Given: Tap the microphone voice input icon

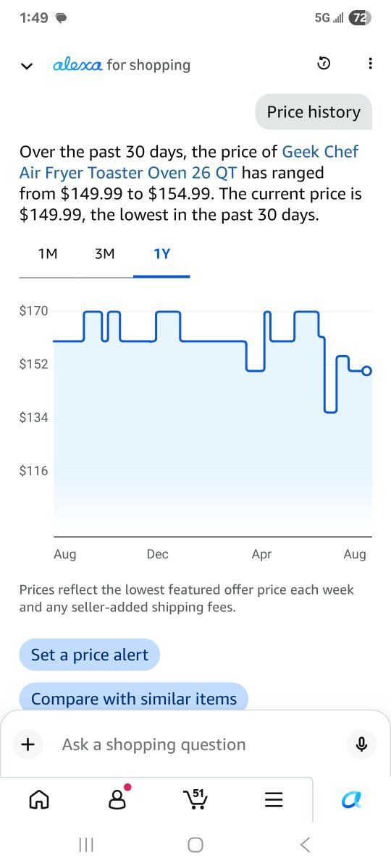Looking at the screenshot, I should [362, 744].
